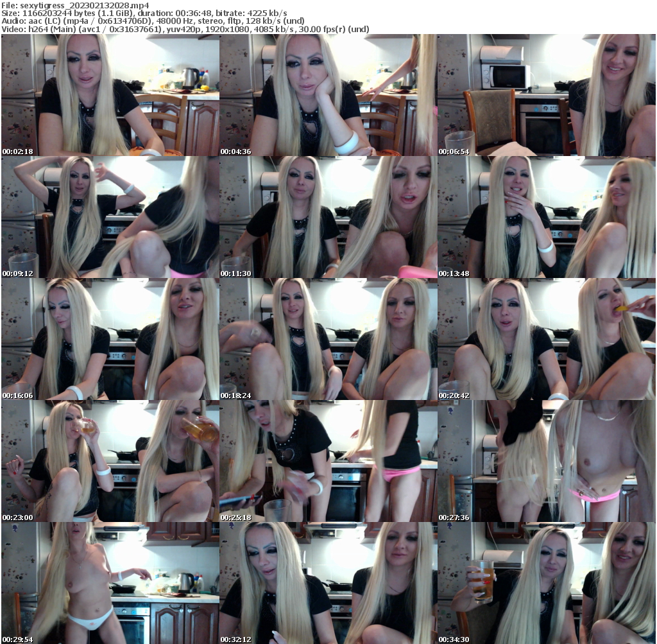
Task: Open the thumbnail at timestamp 00:02:18
Action: (109, 96)
